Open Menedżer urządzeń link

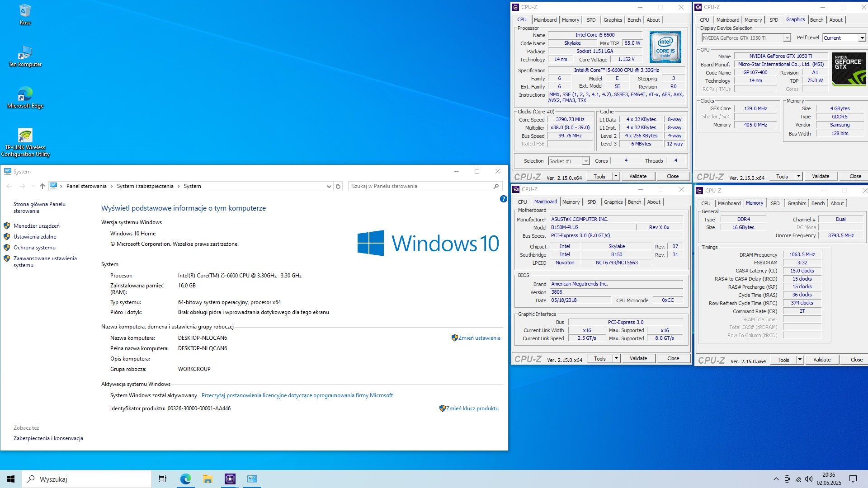point(37,226)
